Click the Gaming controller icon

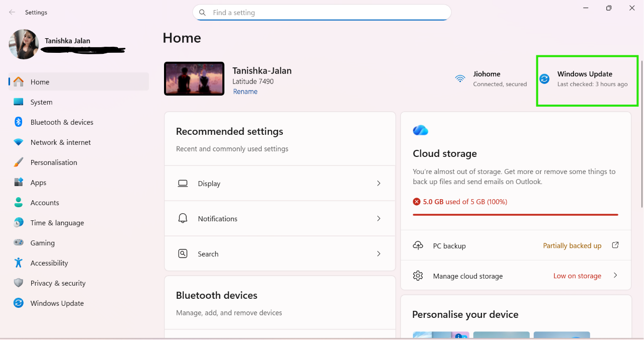click(19, 242)
